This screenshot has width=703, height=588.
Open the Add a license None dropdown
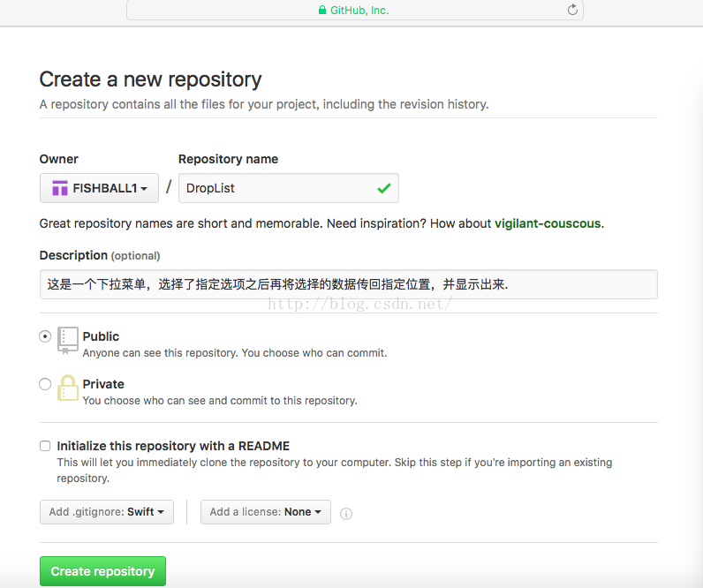266,512
